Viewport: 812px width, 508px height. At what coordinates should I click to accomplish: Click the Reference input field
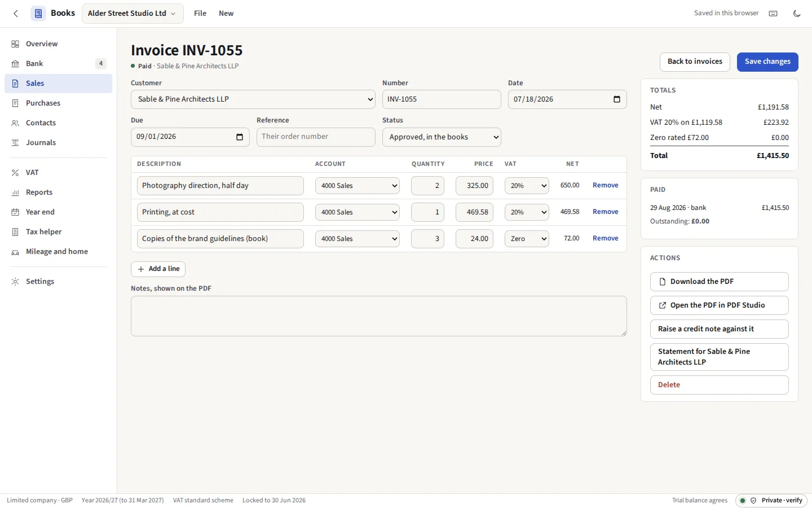316,137
